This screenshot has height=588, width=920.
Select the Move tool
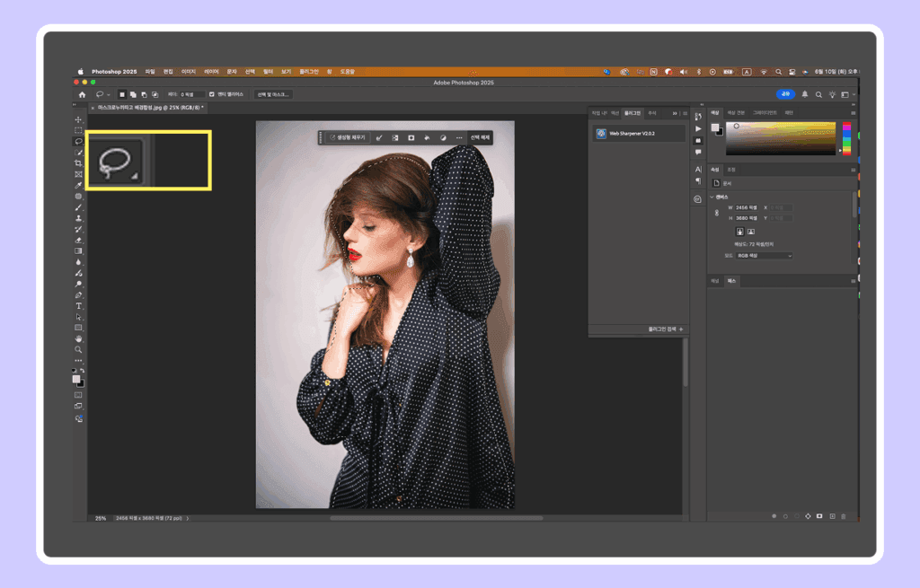coord(78,119)
